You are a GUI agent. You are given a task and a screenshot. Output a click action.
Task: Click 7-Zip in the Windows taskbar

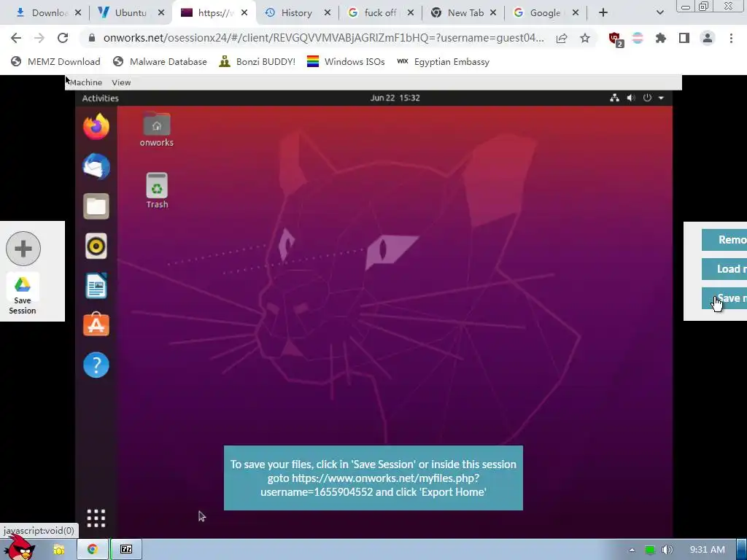point(126,550)
